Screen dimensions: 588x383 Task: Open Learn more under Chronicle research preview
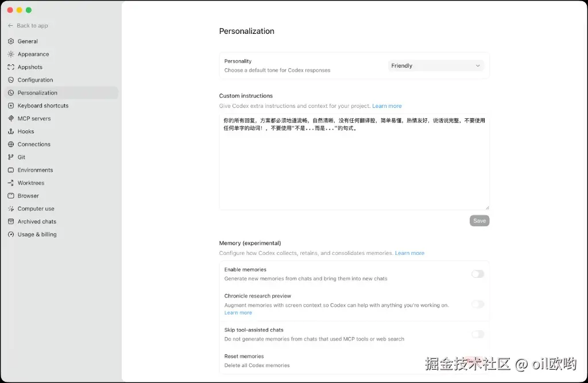tap(238, 312)
